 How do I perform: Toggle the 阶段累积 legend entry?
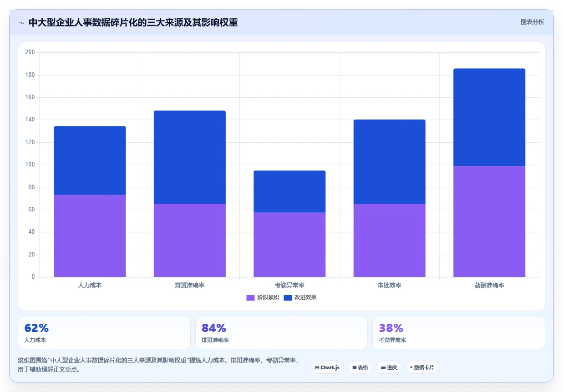(263, 297)
